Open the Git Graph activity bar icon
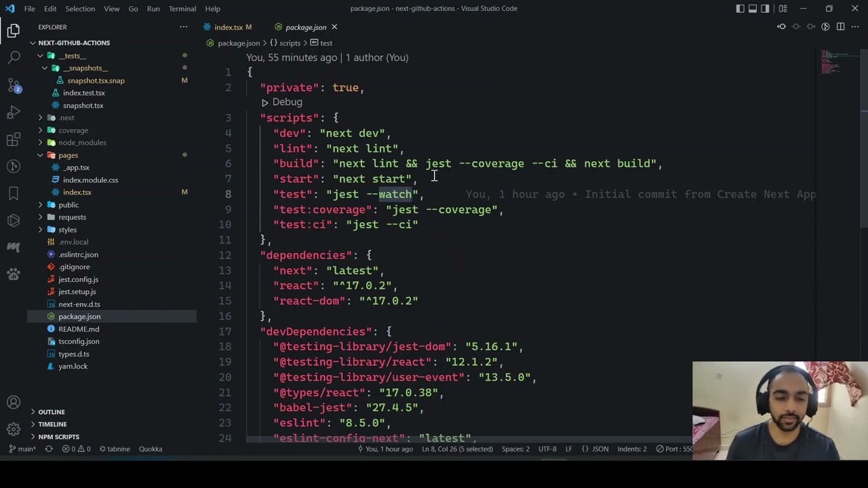The width and height of the screenshot is (868, 488). click(x=14, y=166)
